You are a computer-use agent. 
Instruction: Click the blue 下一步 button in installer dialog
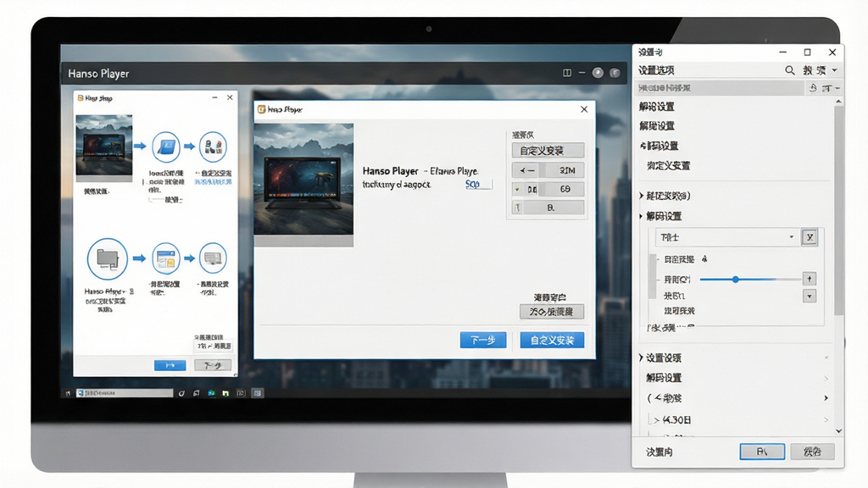tap(482, 340)
